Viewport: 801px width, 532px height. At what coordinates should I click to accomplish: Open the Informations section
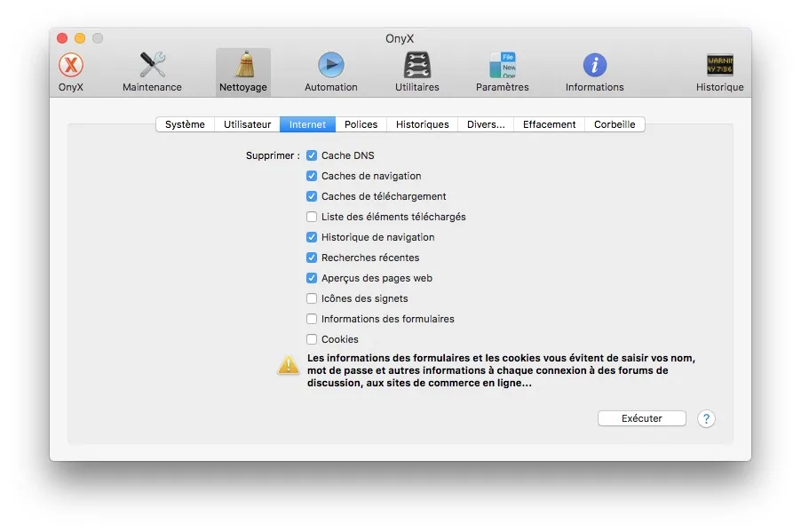595,72
